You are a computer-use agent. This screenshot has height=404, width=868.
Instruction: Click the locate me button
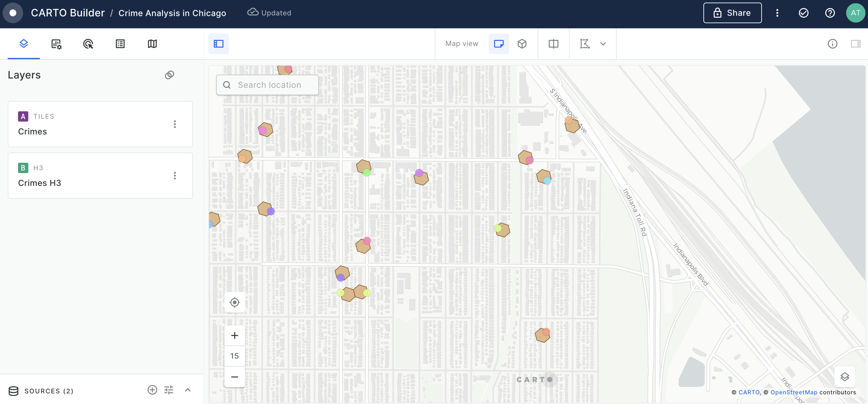235,302
